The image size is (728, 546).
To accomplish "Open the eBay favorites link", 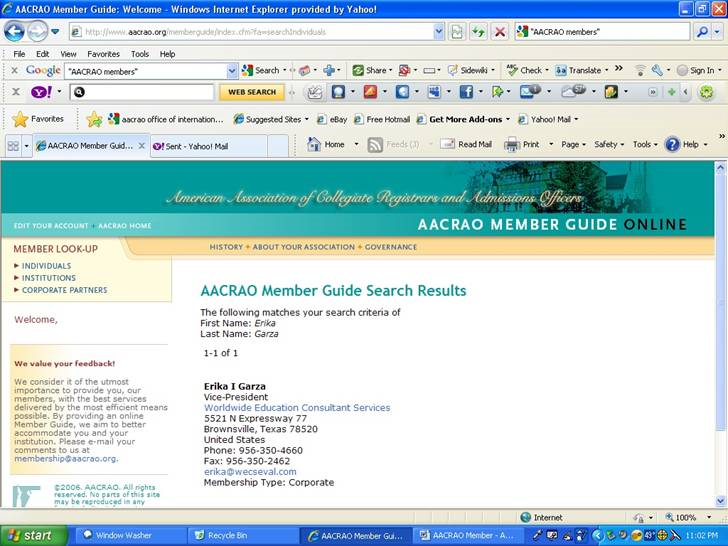I will 332,119.
